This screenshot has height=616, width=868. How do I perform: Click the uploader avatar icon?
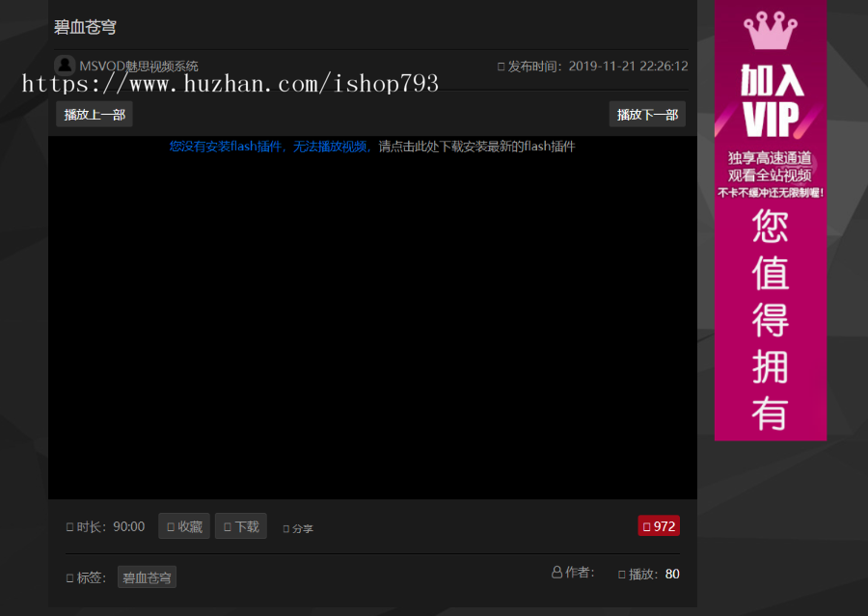65,66
